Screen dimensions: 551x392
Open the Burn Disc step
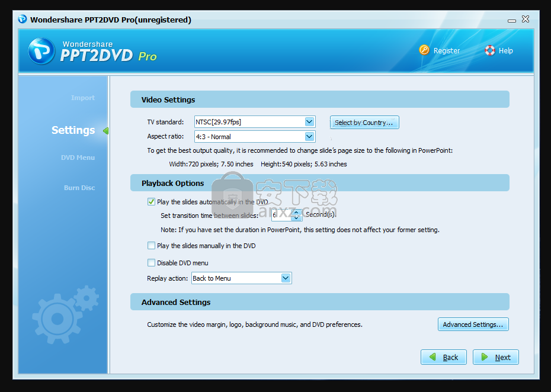tap(79, 188)
